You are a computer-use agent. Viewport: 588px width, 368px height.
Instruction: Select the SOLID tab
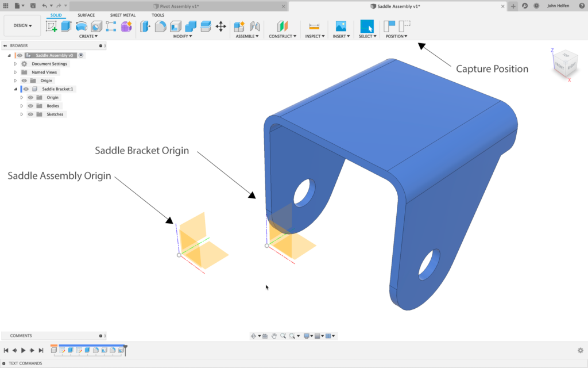pos(56,15)
